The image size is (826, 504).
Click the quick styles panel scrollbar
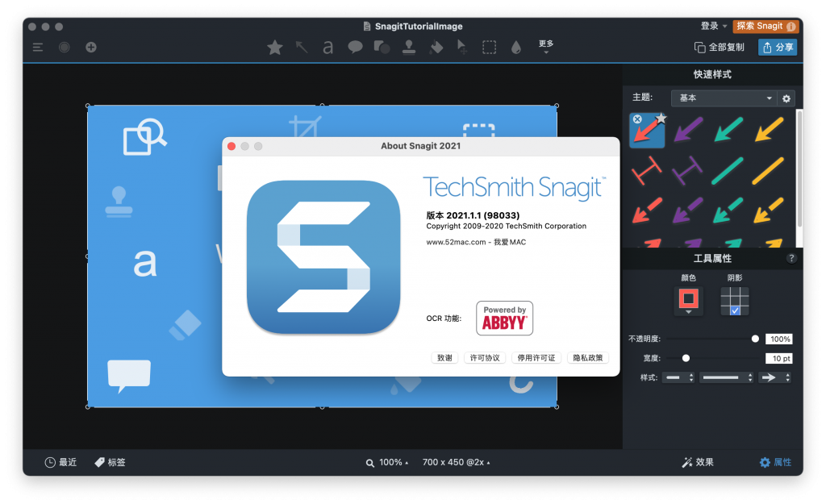coord(799,169)
